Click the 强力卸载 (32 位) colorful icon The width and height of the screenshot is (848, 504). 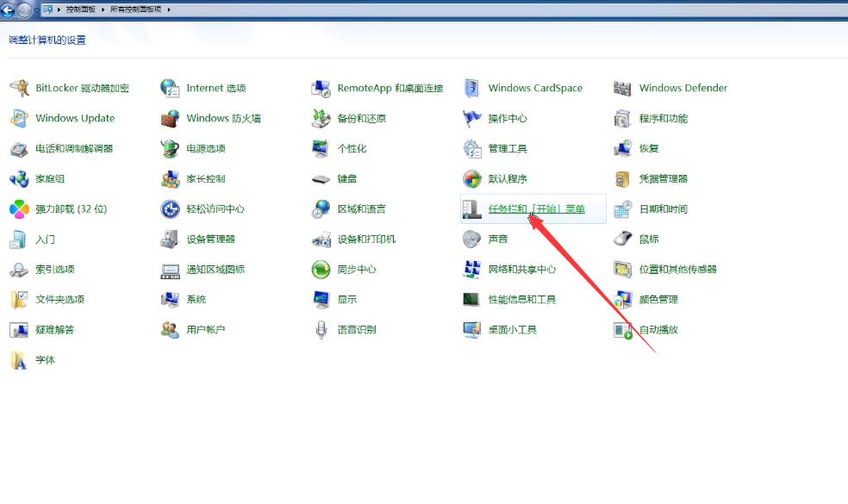pos(19,208)
